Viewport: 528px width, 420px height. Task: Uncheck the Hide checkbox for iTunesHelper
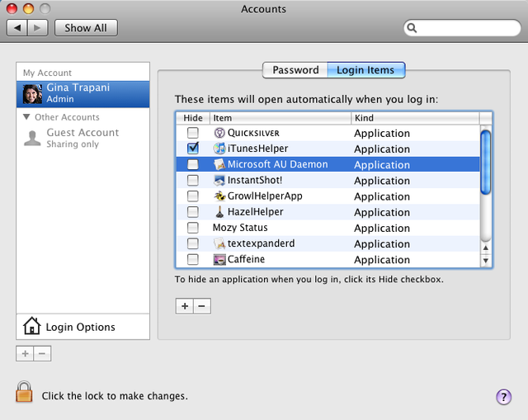[193, 149]
